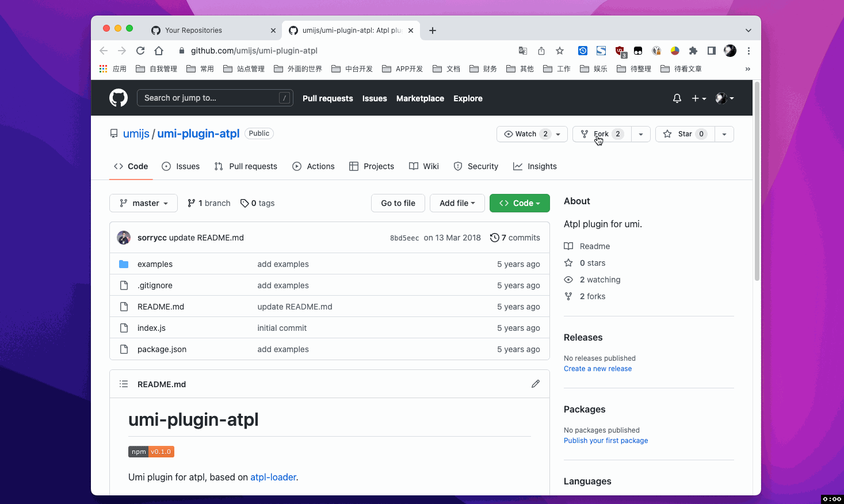
Task: Open the notifications bell
Action: click(677, 98)
